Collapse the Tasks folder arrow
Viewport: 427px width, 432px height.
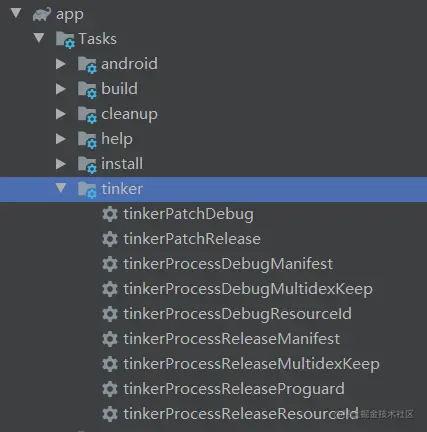[39, 38]
